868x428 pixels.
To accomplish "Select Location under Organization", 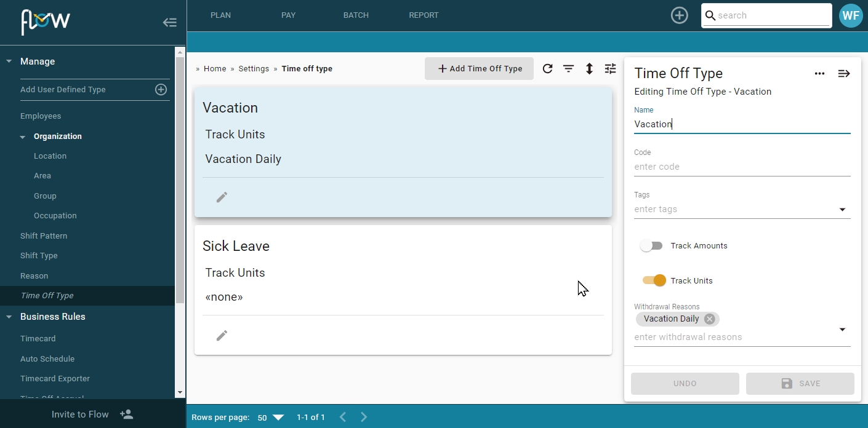I will point(50,156).
